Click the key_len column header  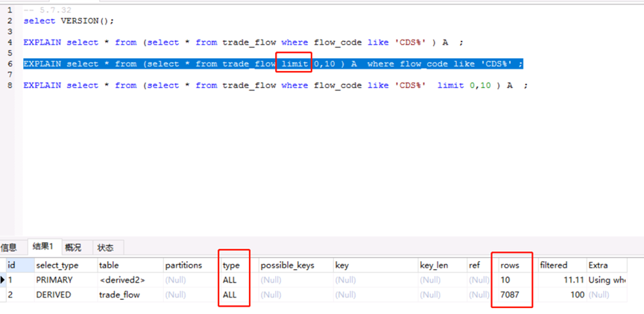442,265
